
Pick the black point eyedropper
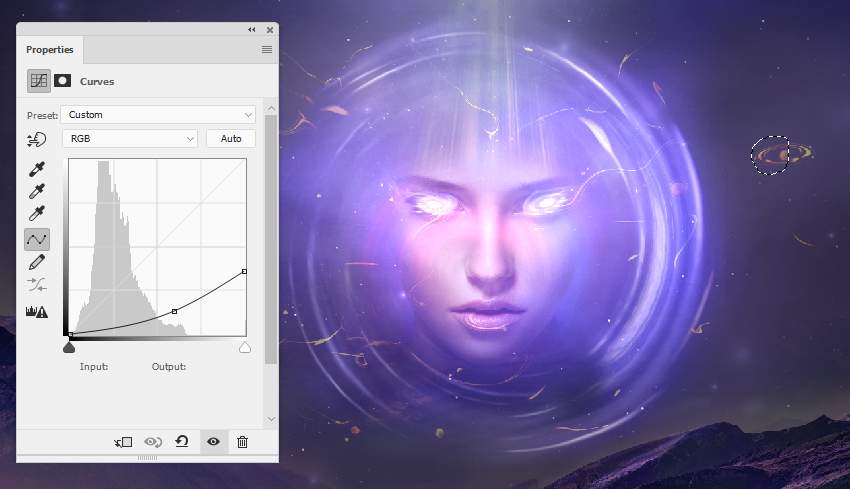(36, 169)
